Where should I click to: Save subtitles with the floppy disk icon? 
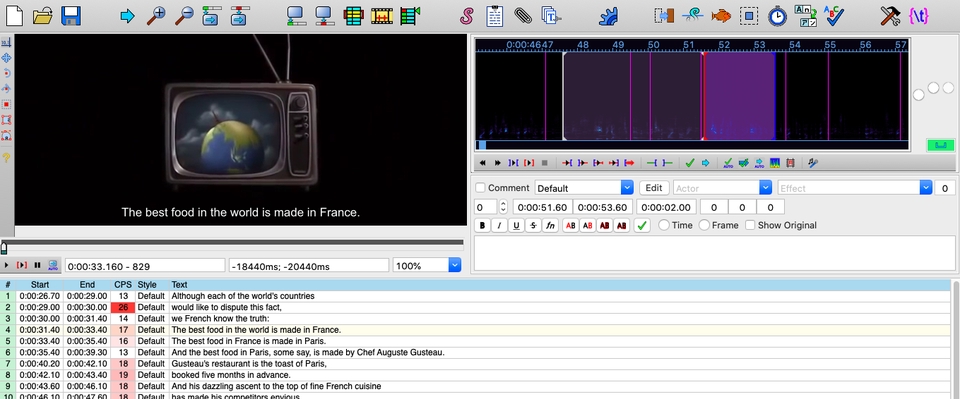click(71, 15)
